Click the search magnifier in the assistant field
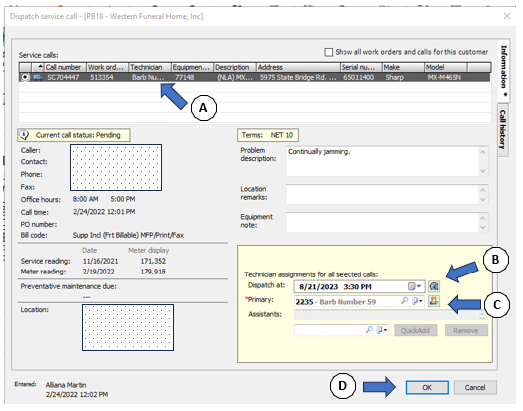 369,330
